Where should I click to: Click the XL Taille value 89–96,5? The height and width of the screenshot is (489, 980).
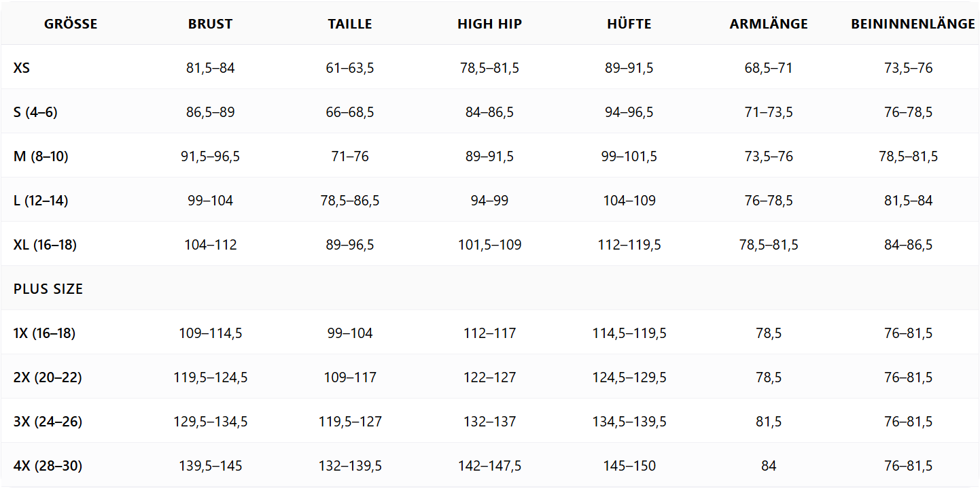pos(350,245)
